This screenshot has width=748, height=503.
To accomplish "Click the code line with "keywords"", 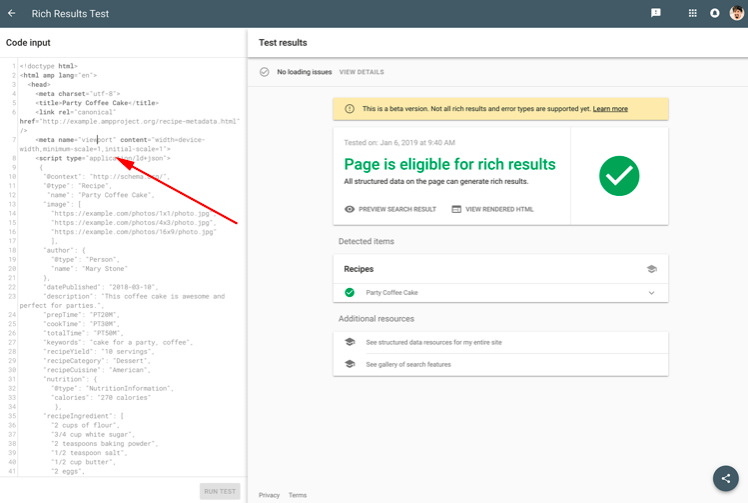I will pos(118,342).
